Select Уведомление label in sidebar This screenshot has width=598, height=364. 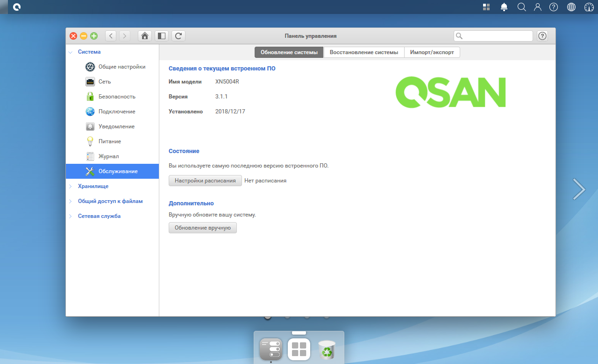(116, 126)
